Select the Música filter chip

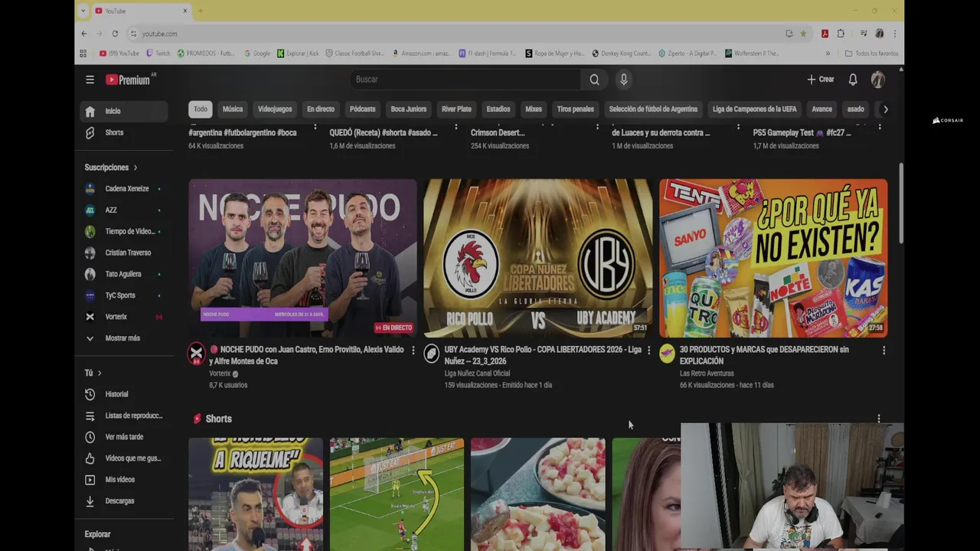coord(233,109)
